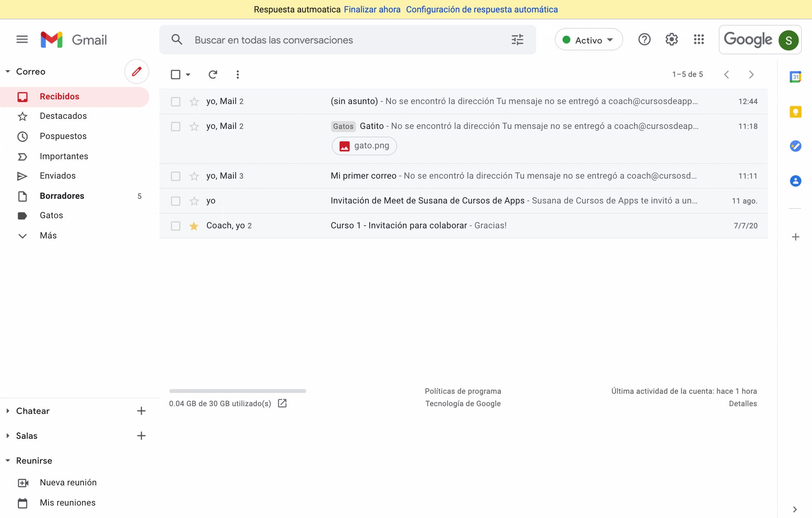Open Políticas de programa link

pos(463,391)
